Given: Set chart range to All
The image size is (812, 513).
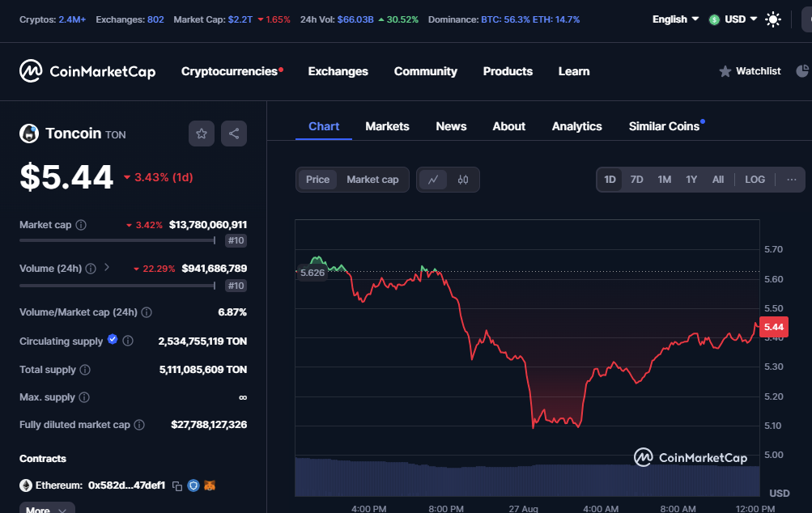Looking at the screenshot, I should pyautogui.click(x=718, y=180).
